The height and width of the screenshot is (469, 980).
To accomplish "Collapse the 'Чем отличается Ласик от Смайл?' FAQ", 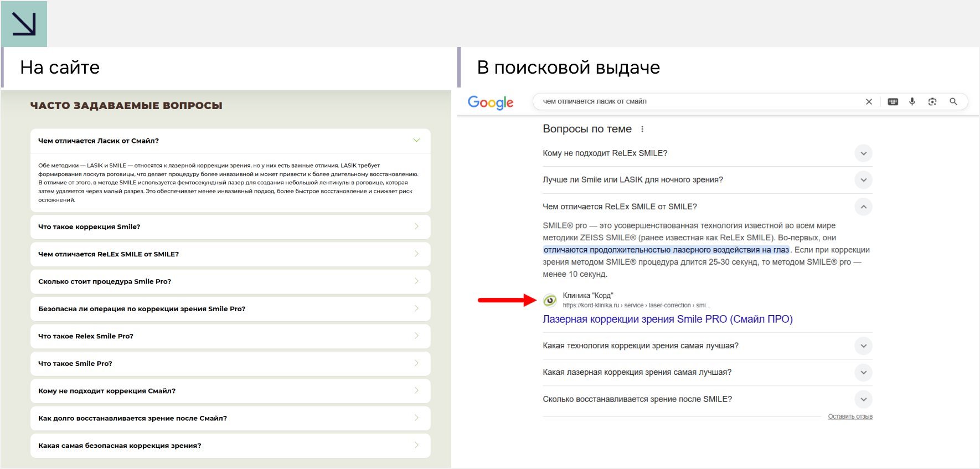I will coord(230,141).
